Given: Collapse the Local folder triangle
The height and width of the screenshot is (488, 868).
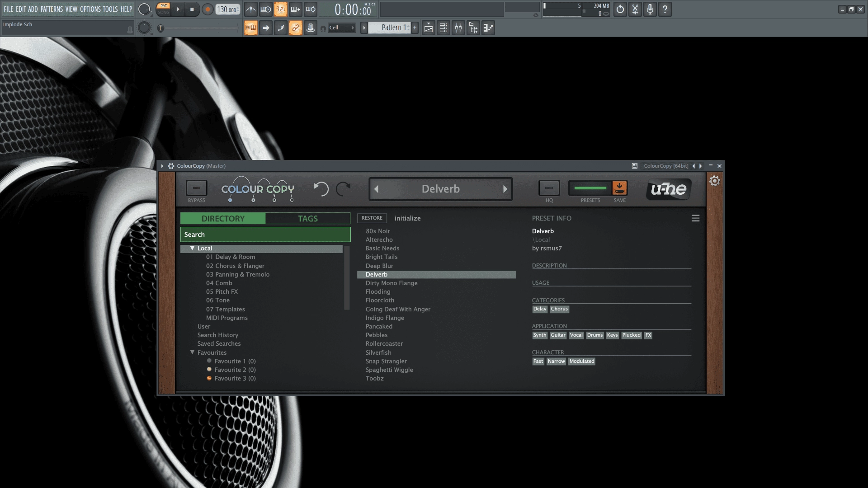Looking at the screenshot, I should click(x=192, y=248).
